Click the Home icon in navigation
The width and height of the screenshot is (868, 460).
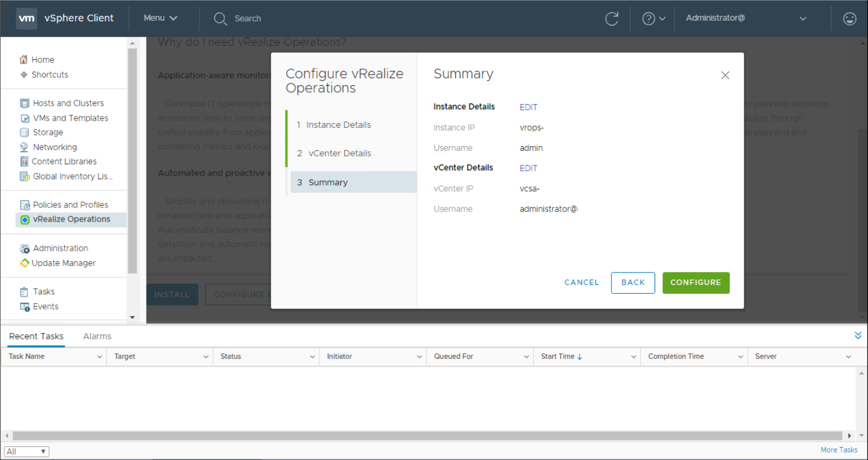(x=24, y=60)
